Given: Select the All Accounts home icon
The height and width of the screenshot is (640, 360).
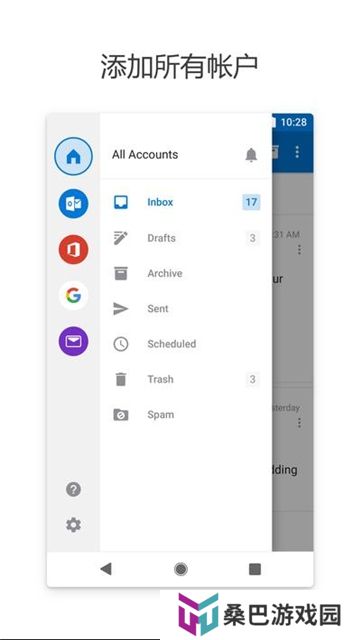Looking at the screenshot, I should (73, 156).
